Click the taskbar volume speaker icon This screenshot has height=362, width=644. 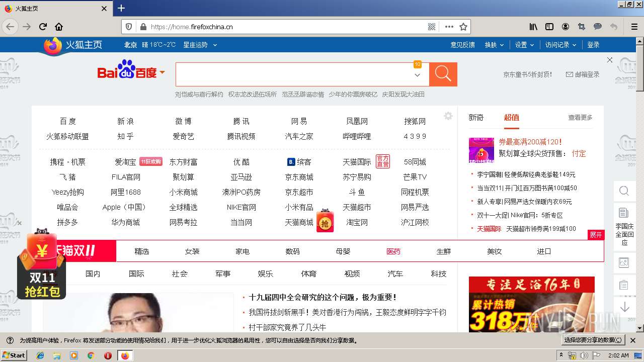(584, 355)
